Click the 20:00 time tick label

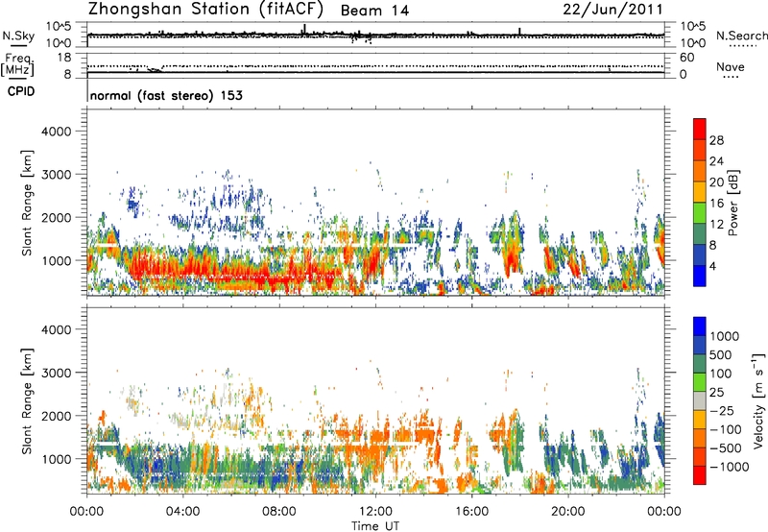click(567, 512)
